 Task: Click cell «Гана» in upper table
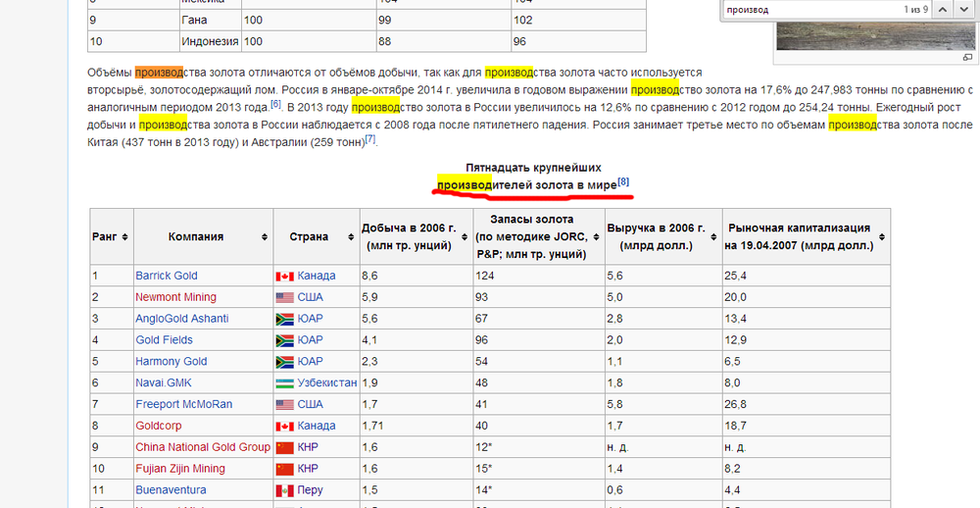click(x=194, y=20)
